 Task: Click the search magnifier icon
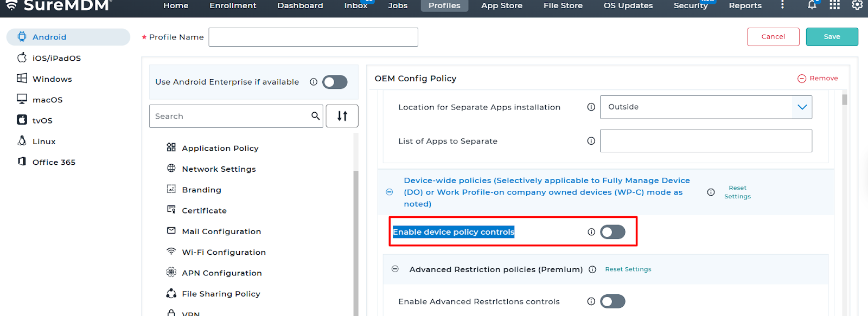[x=315, y=116]
